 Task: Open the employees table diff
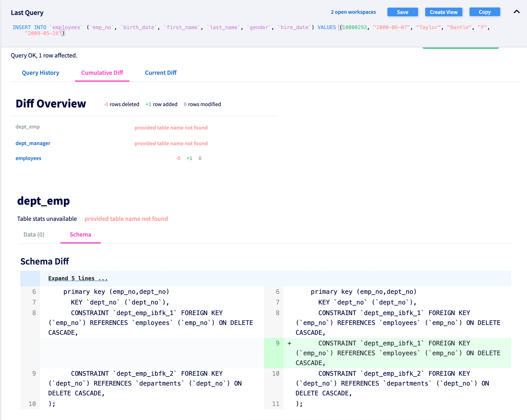point(28,158)
